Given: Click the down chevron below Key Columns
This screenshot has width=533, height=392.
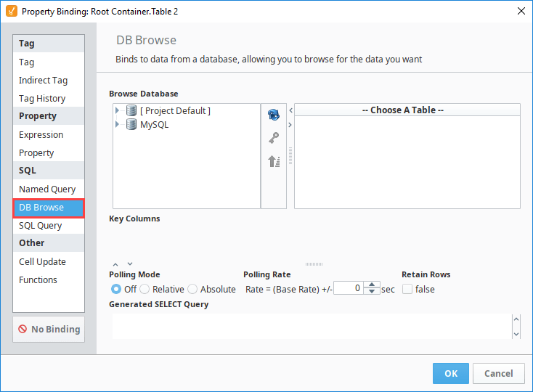Looking at the screenshot, I should 130,264.
